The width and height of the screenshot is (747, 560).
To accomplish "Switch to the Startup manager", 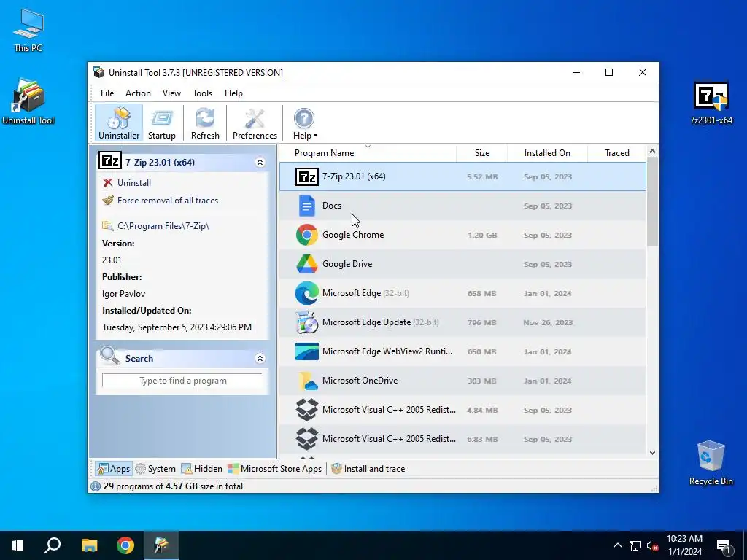I will (x=161, y=123).
